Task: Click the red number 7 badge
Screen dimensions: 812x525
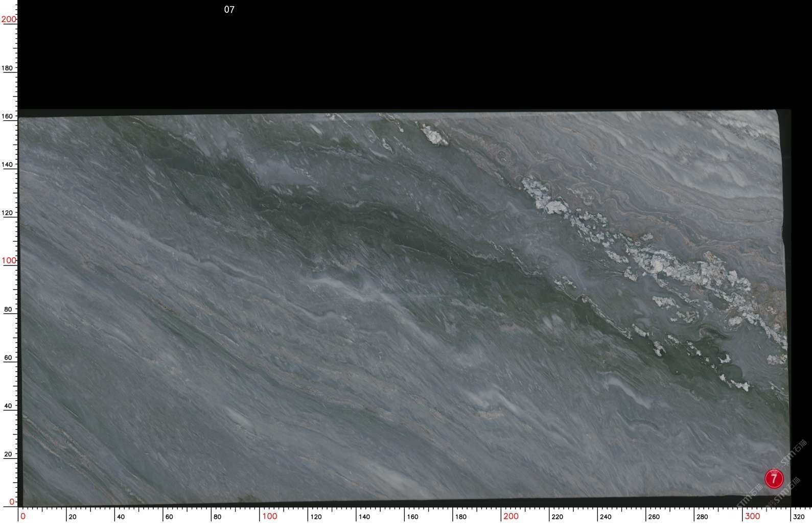Action: 774,479
